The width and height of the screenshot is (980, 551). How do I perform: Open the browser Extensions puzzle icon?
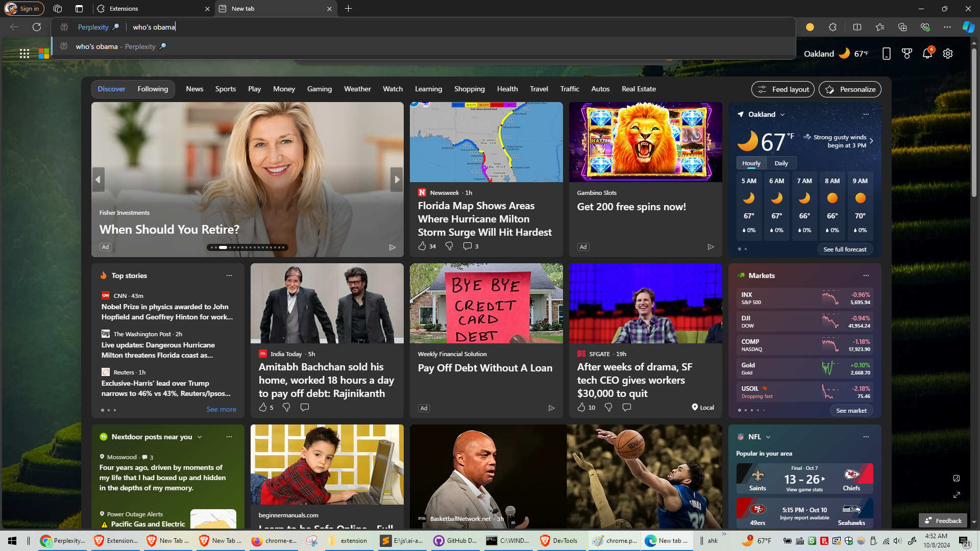[x=832, y=27]
